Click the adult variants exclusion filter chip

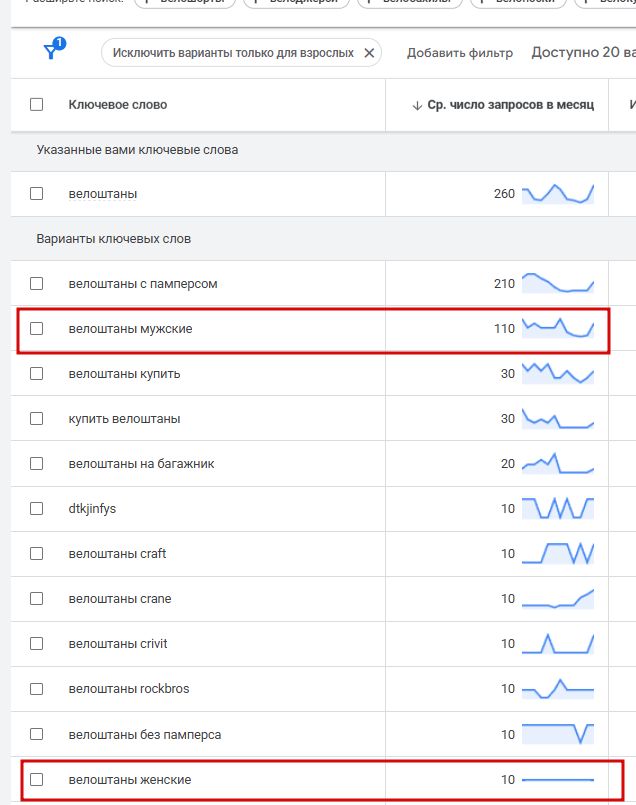click(232, 53)
